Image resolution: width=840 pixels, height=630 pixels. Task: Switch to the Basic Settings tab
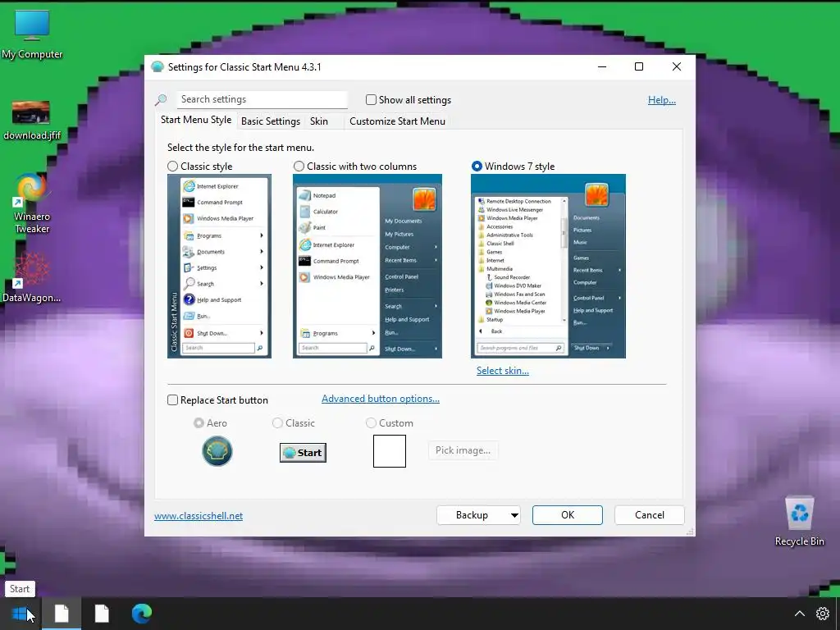click(271, 121)
